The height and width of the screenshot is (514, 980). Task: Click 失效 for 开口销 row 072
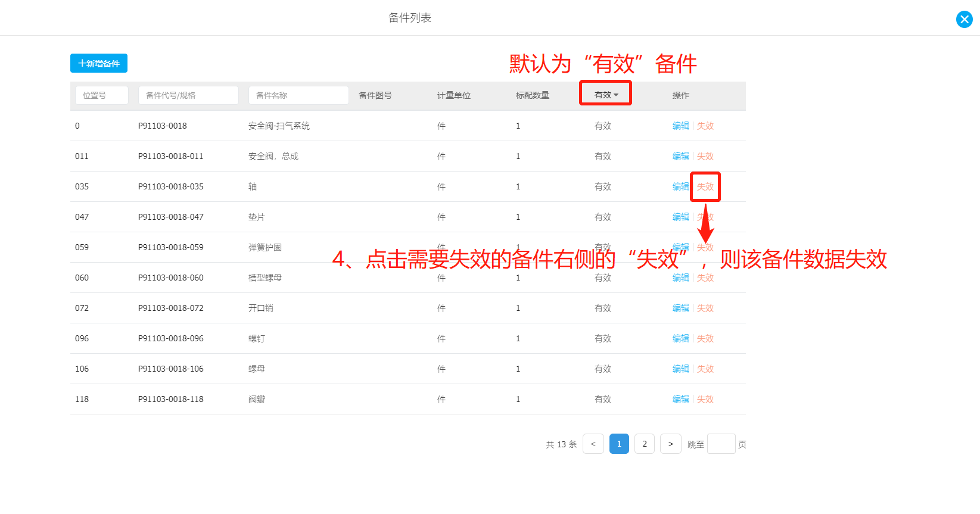pyautogui.click(x=705, y=308)
